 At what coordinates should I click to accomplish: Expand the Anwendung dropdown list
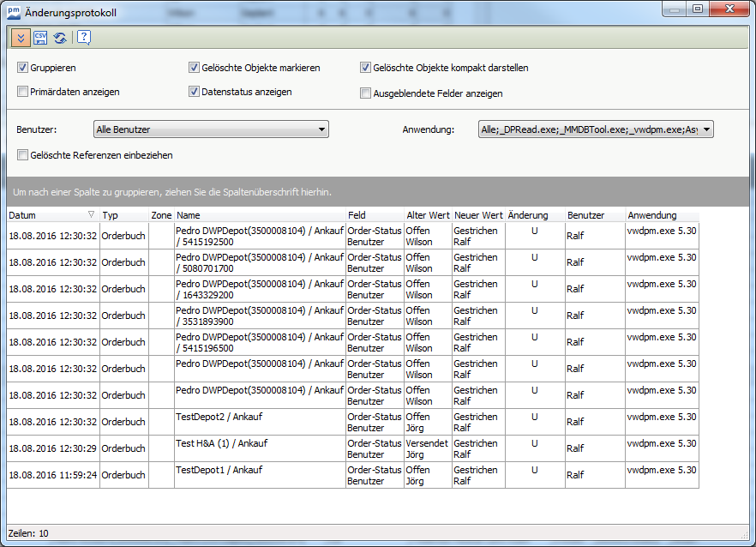707,129
